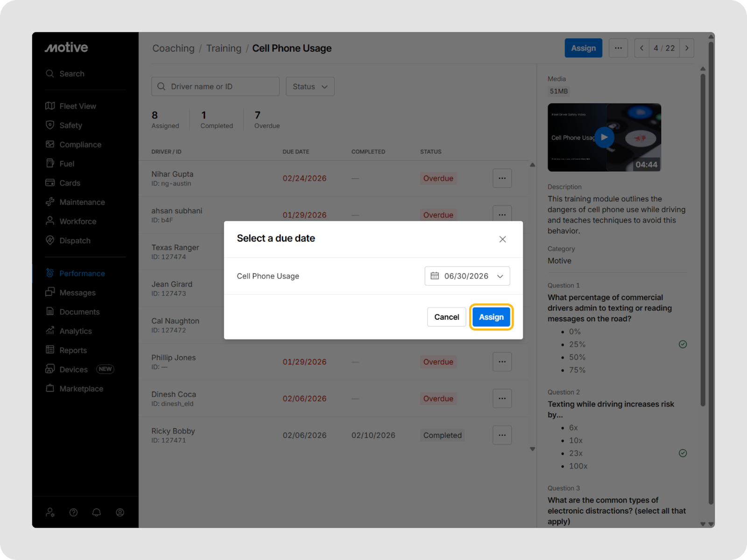Click the NEW badge beside Devices
Viewport: 747px width, 560px height.
(x=105, y=369)
